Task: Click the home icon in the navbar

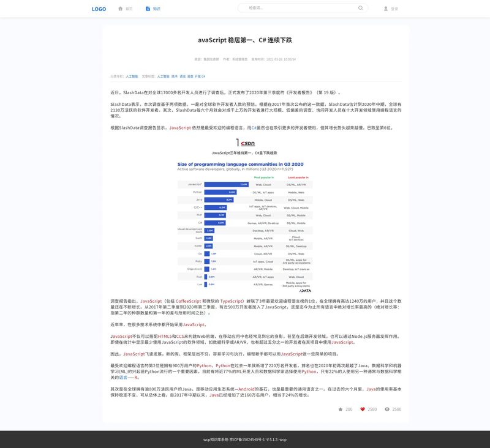Action: coord(120,9)
